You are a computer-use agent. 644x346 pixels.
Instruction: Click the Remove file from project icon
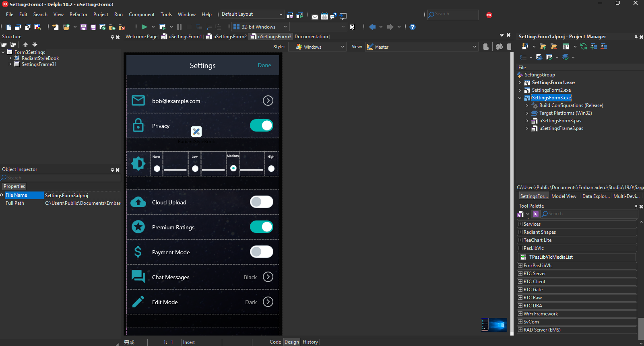pyautogui.click(x=122, y=27)
